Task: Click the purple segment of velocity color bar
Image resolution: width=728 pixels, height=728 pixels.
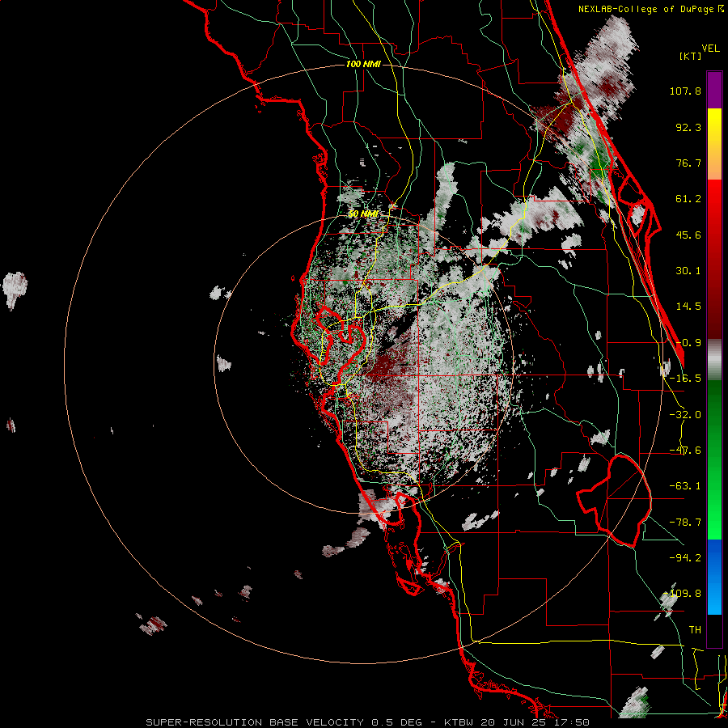Action: (714, 90)
